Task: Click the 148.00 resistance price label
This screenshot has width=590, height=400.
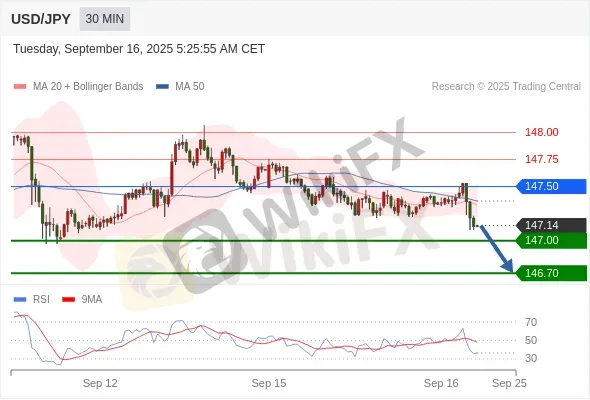Action: 541,132
